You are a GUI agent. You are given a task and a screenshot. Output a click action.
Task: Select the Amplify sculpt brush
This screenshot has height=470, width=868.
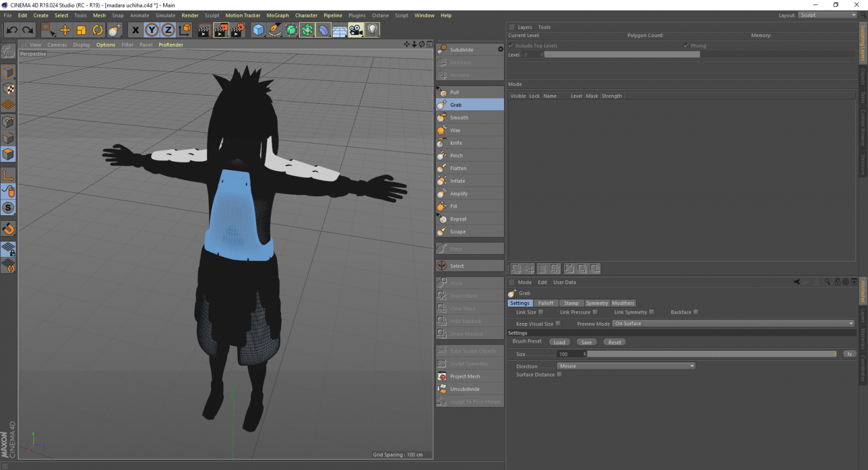pos(470,194)
